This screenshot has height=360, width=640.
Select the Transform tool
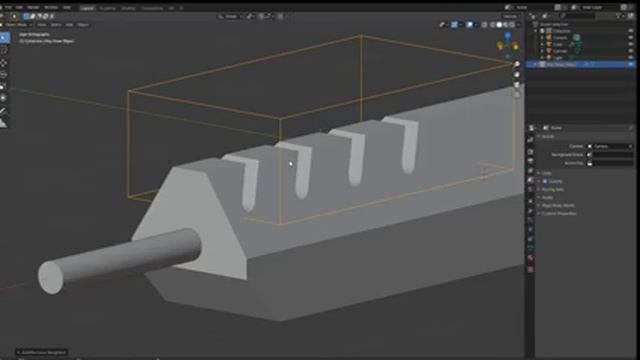[4, 98]
